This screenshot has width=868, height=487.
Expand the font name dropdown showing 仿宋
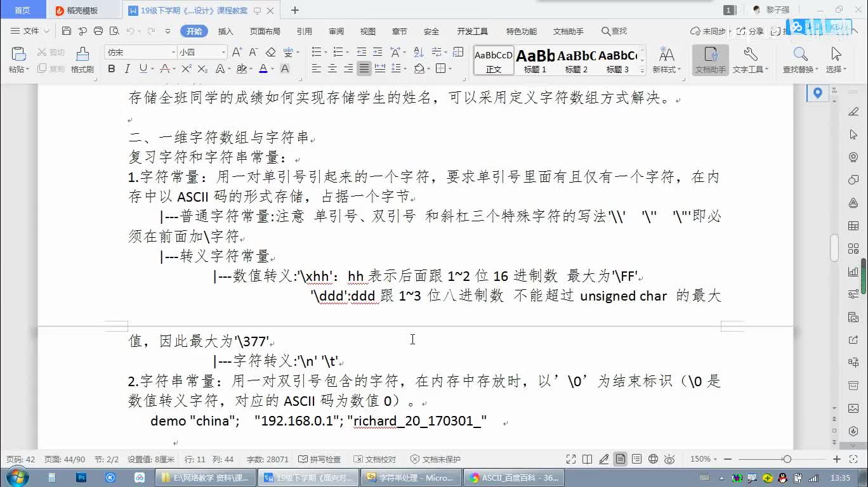173,52
